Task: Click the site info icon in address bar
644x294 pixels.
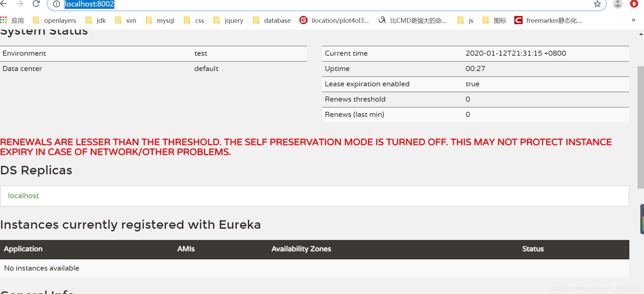Action: (57, 4)
